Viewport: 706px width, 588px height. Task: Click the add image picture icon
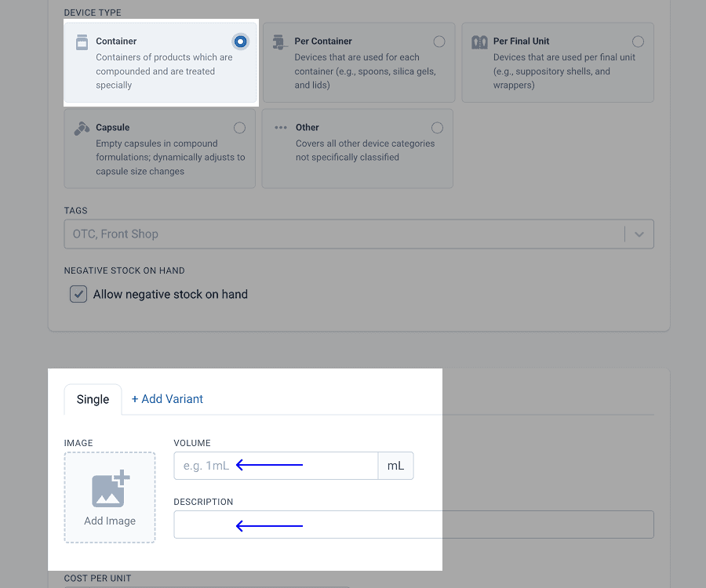tap(111, 489)
